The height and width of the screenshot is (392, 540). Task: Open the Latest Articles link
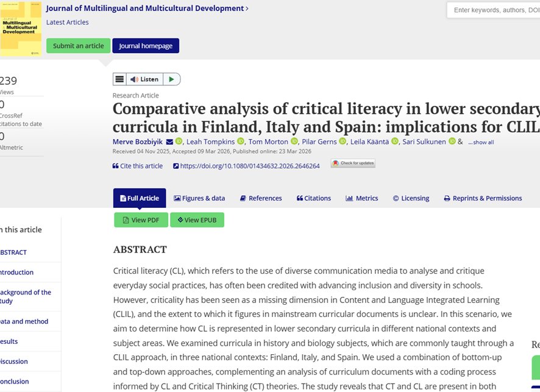tap(68, 23)
